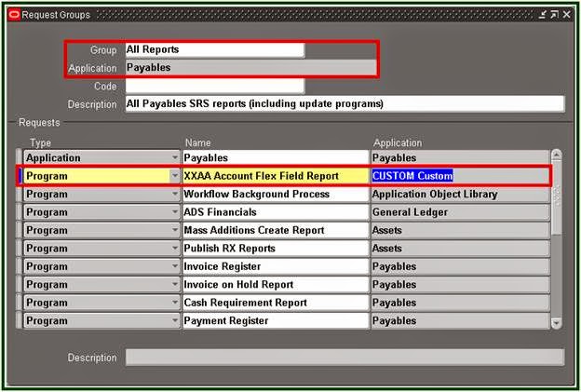Open Type dropdown for Mass Additions Create Report

click(x=175, y=231)
